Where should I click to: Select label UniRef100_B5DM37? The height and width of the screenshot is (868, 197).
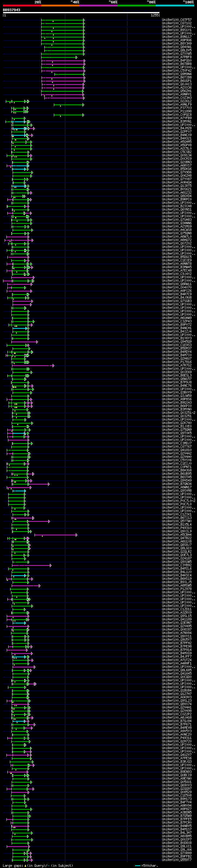point(177,349)
